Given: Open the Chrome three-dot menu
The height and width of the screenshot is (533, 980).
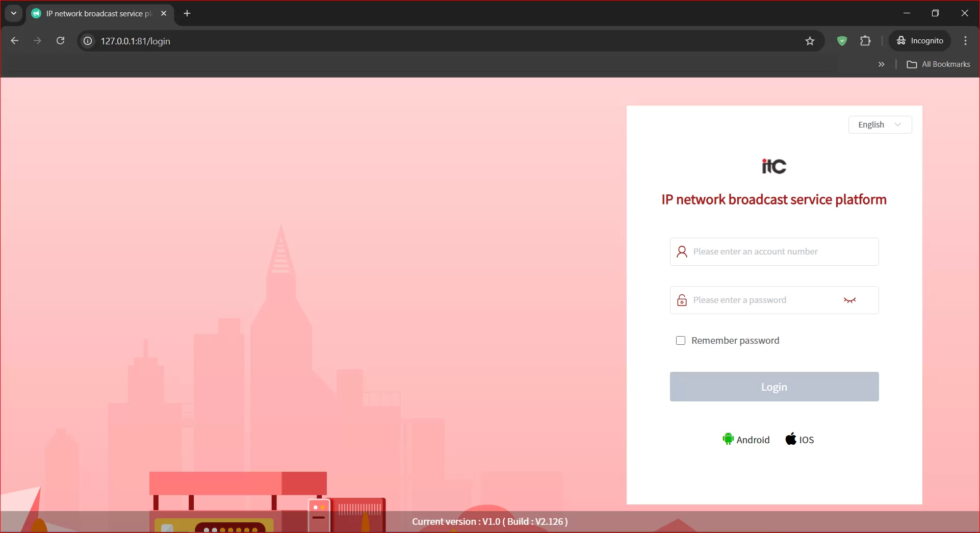Looking at the screenshot, I should pyautogui.click(x=965, y=41).
